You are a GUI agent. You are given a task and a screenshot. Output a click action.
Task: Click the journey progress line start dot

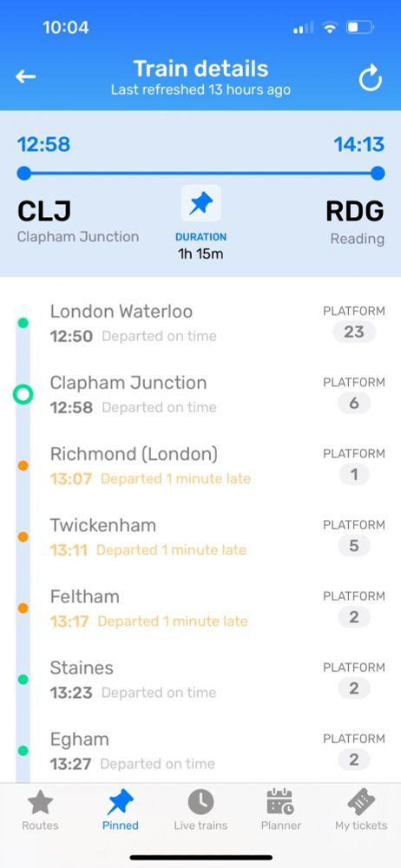click(x=23, y=174)
